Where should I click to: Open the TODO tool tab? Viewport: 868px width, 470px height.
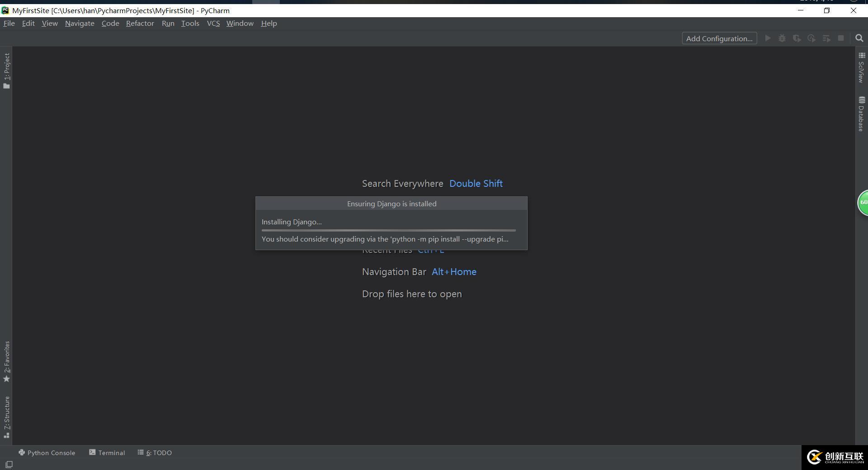pos(155,452)
